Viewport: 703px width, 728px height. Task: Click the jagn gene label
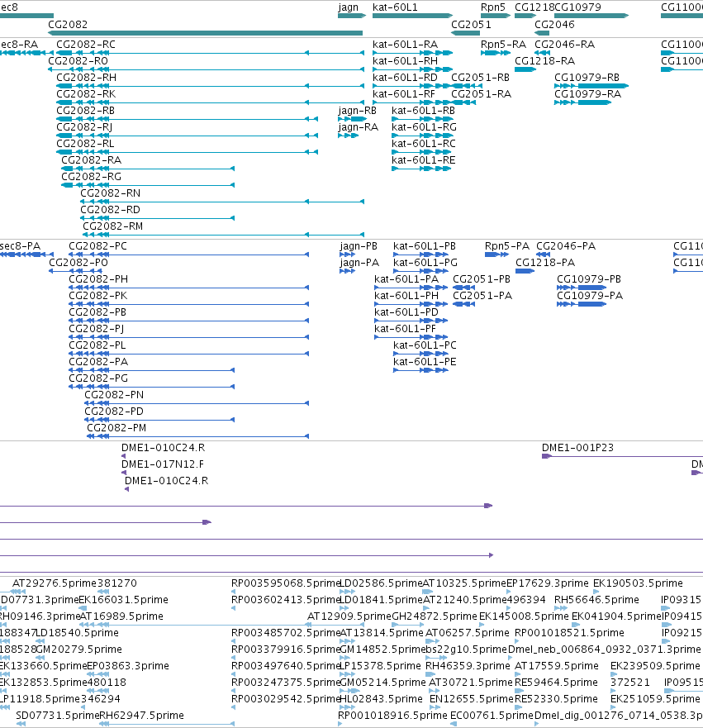pos(348,7)
